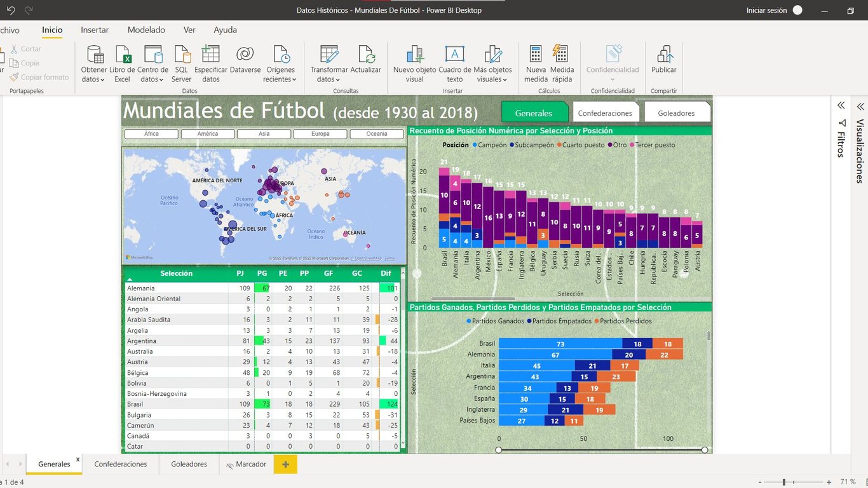
Task: Connect using the SQL Server icon
Action: tap(182, 54)
